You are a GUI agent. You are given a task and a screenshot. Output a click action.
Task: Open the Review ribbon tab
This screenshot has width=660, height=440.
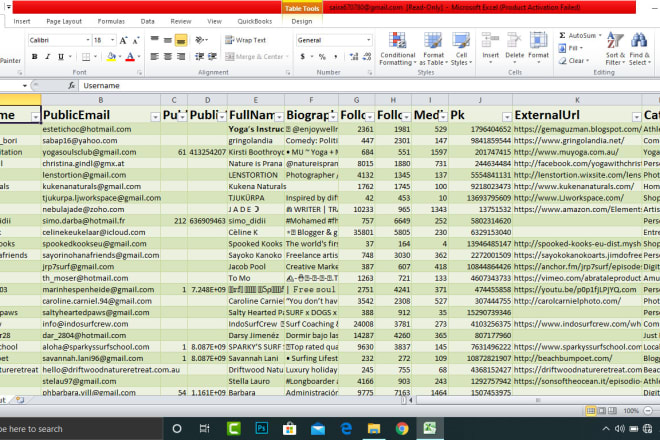181,21
